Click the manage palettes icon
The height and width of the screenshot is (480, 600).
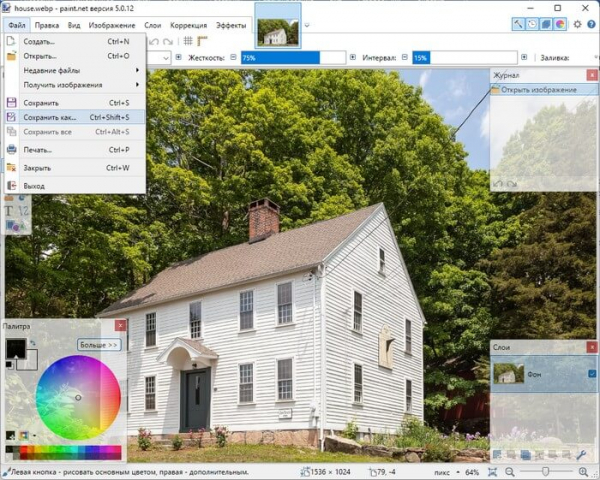point(24,435)
